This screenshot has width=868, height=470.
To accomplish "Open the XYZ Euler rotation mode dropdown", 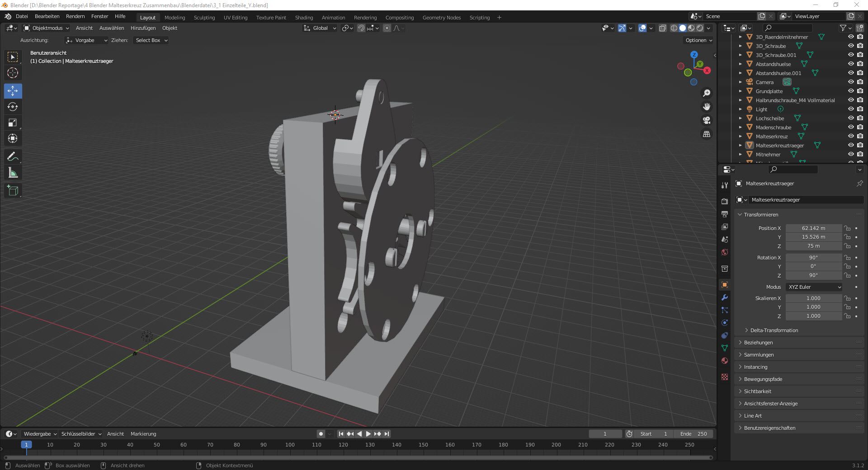I will click(x=814, y=287).
